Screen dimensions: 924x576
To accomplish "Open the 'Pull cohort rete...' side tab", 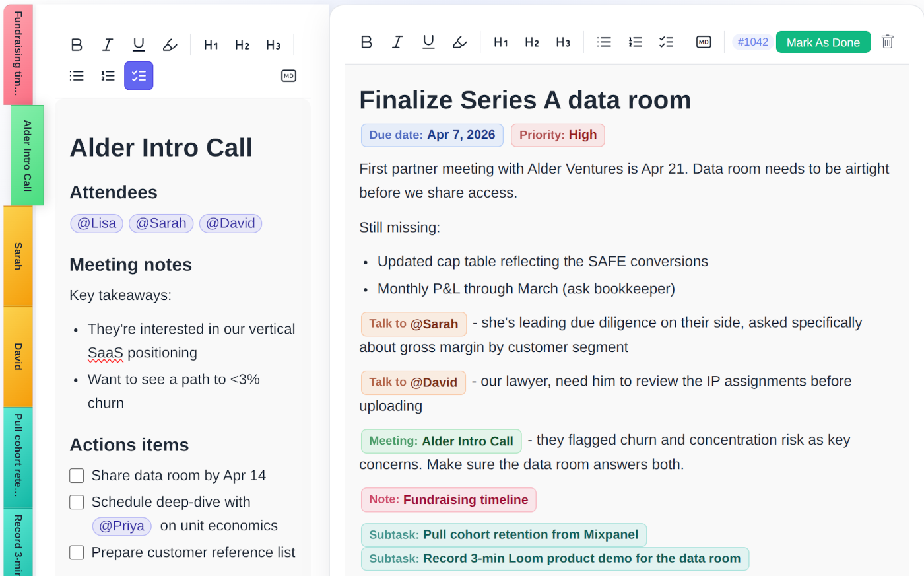I will click(x=18, y=458).
